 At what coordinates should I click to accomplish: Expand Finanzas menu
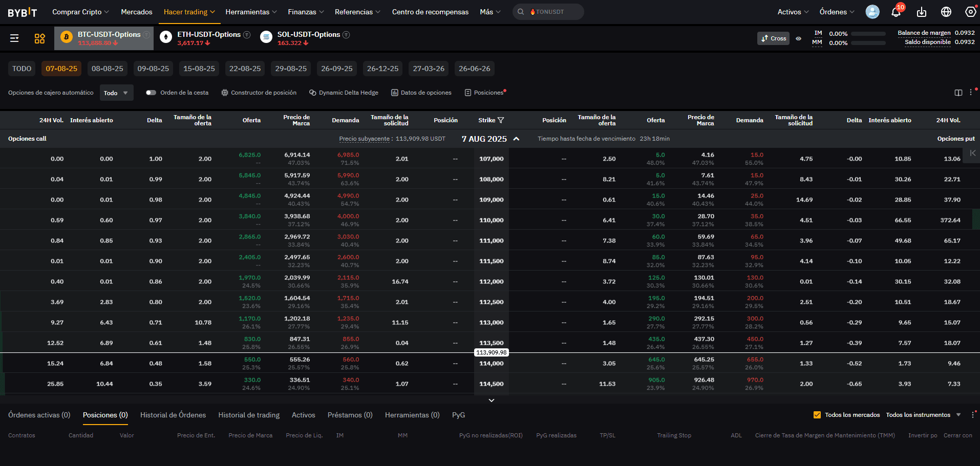point(306,12)
